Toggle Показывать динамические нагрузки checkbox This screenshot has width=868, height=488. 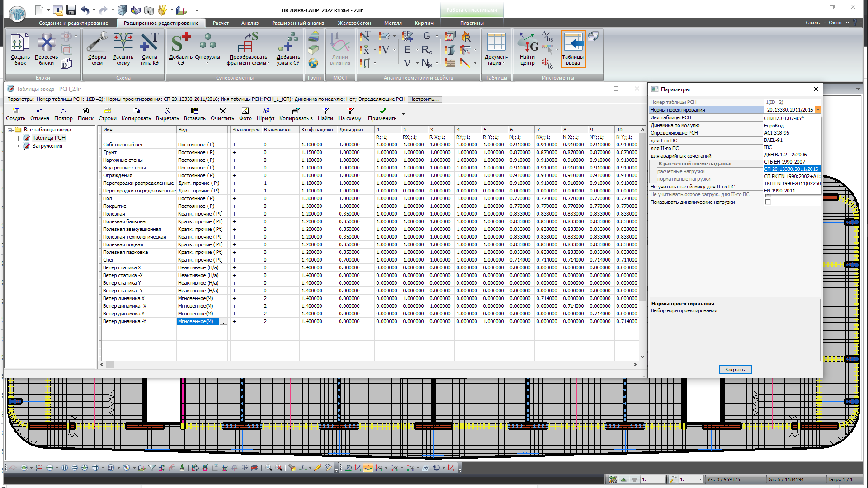768,202
